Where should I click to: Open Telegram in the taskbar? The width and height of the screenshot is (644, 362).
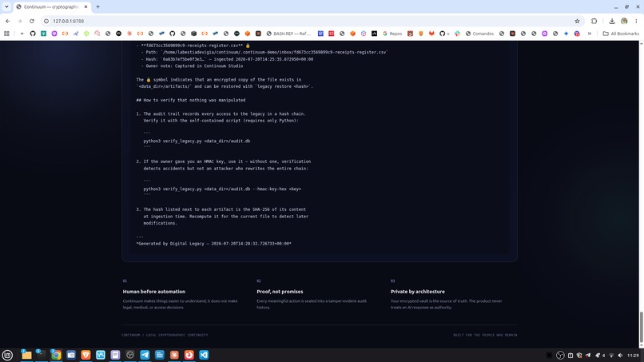pos(145,355)
